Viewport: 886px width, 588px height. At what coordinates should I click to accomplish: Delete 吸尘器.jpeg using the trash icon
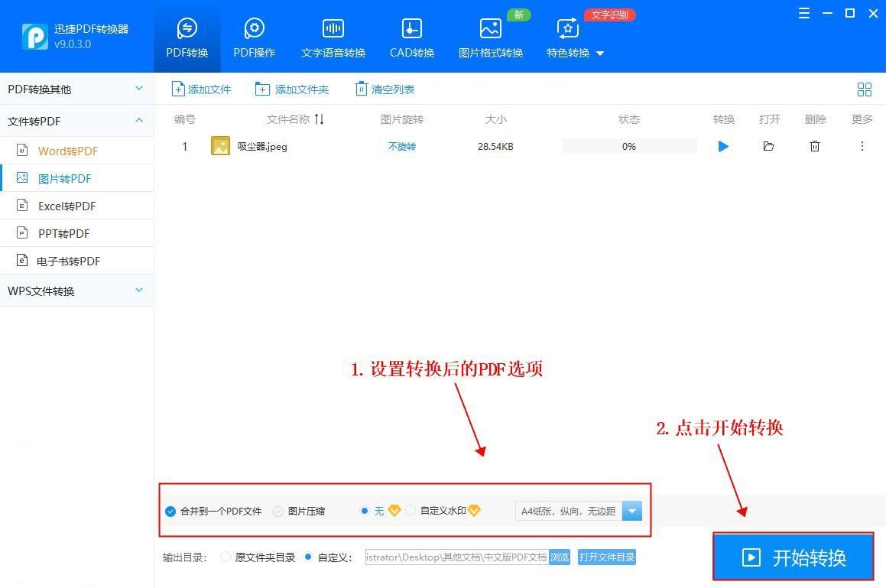pyautogui.click(x=815, y=146)
